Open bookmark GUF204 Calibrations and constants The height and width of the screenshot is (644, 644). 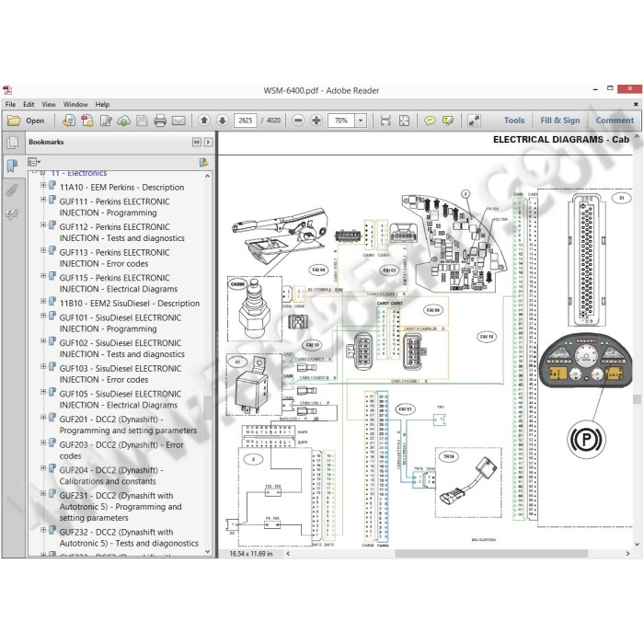(x=111, y=476)
